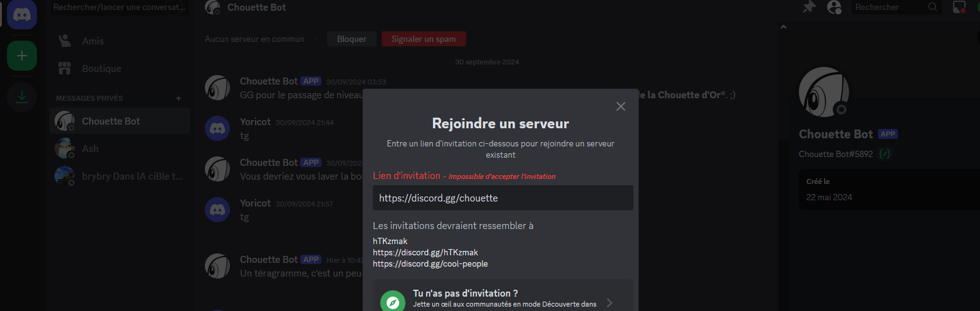Click the Chouette Bot title in the header
The image size is (980, 311).
(257, 8)
